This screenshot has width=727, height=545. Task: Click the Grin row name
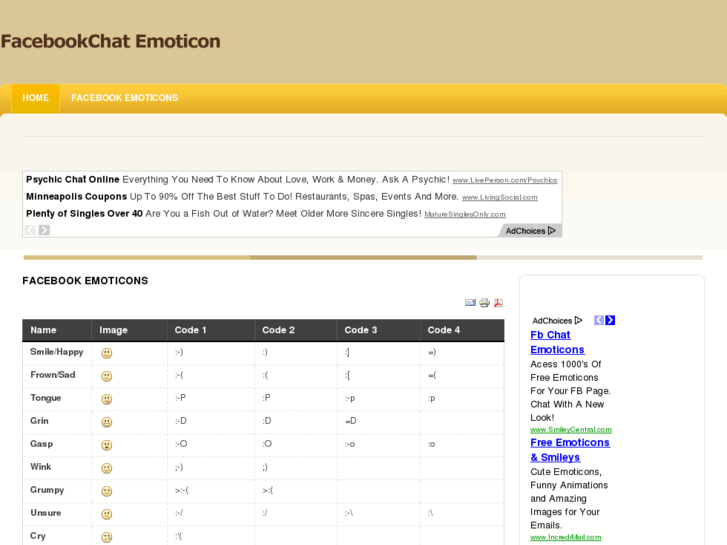[x=39, y=421]
